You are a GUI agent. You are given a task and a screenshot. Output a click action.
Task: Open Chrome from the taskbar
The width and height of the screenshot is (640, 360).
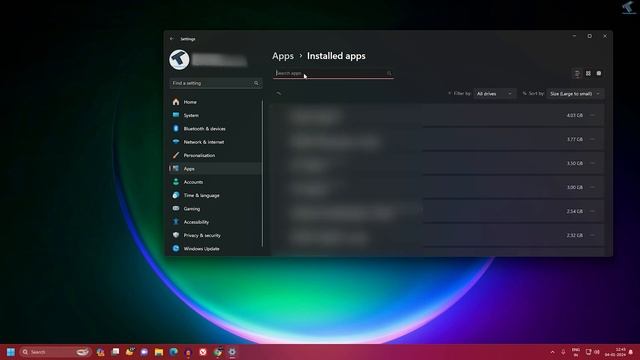218,352
